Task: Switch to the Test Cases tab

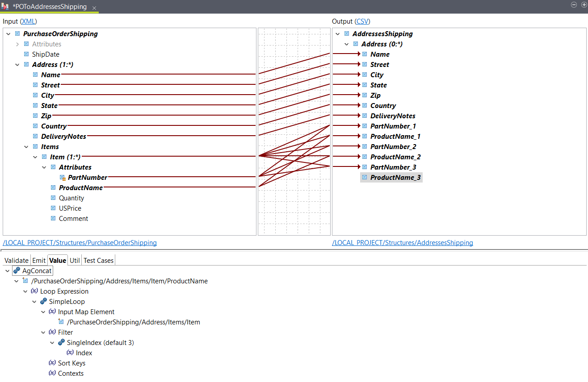Action: pyautogui.click(x=98, y=260)
